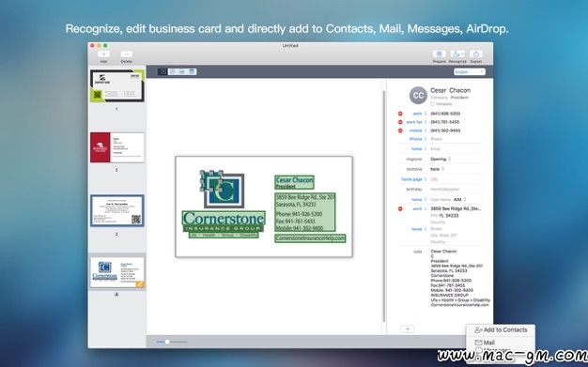Select the table view mode icon
This screenshot has width=588, height=367.
tap(192, 71)
